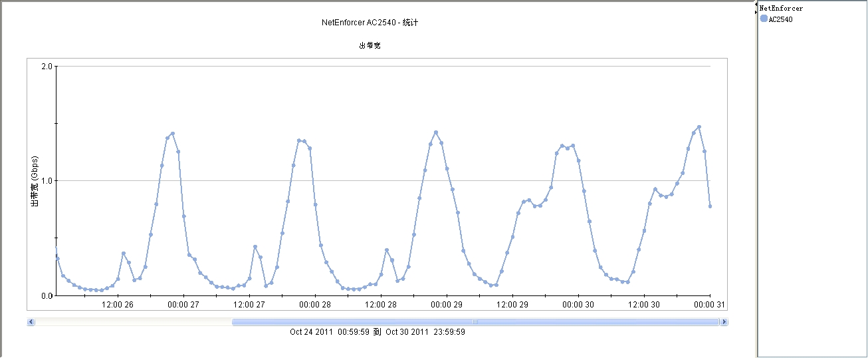Click the 12:00 28 x-axis label
The width and height of the screenshot is (868, 358).
pyautogui.click(x=381, y=305)
